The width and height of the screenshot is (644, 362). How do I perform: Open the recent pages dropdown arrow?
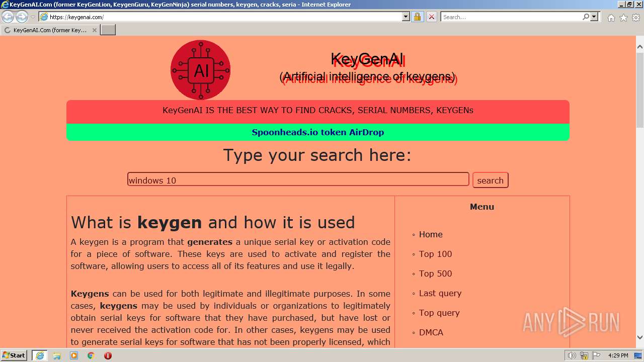point(33,17)
